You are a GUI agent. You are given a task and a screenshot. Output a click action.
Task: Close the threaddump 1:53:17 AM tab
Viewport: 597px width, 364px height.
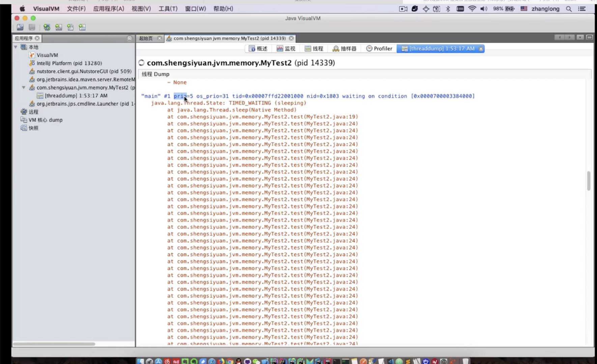(x=481, y=49)
